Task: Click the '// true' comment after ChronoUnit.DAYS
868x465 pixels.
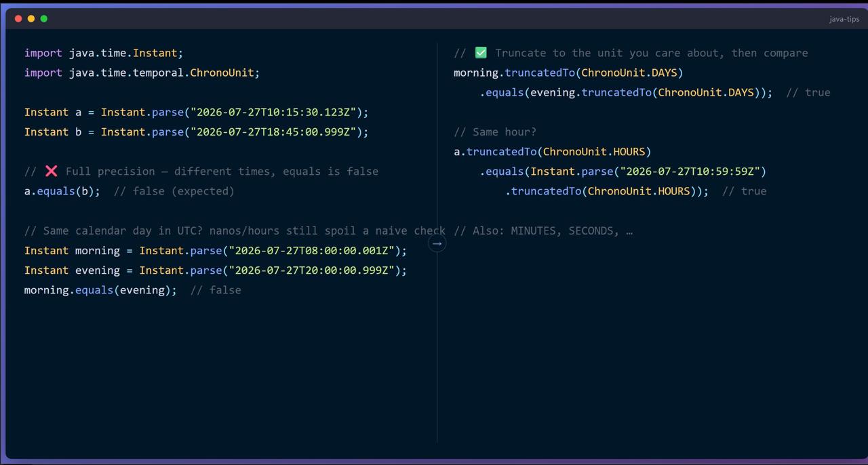Action: 808,92
